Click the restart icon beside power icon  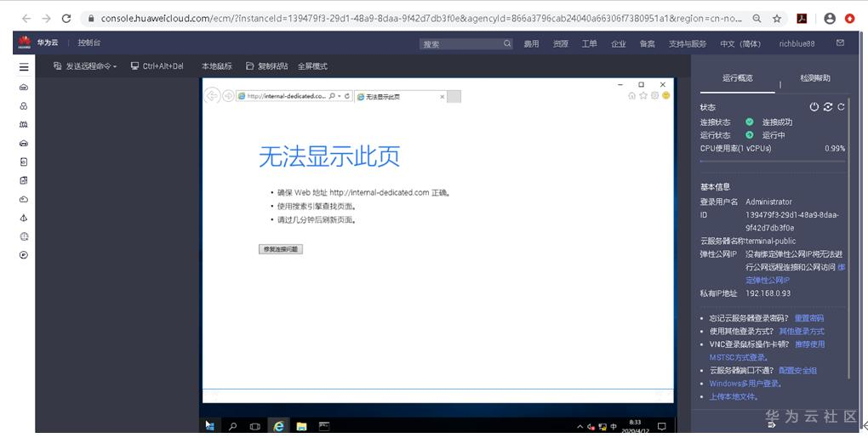point(828,107)
